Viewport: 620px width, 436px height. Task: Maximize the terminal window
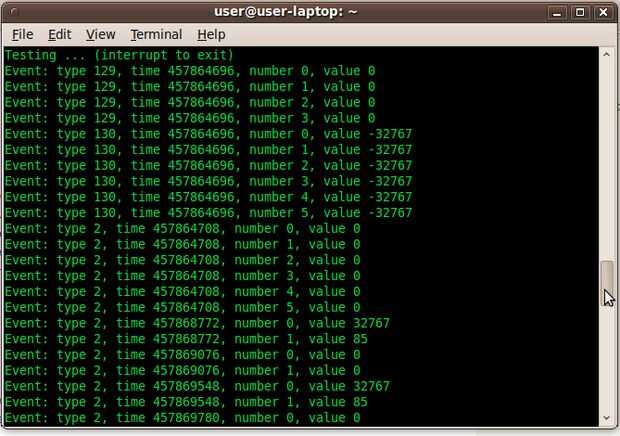(580, 13)
